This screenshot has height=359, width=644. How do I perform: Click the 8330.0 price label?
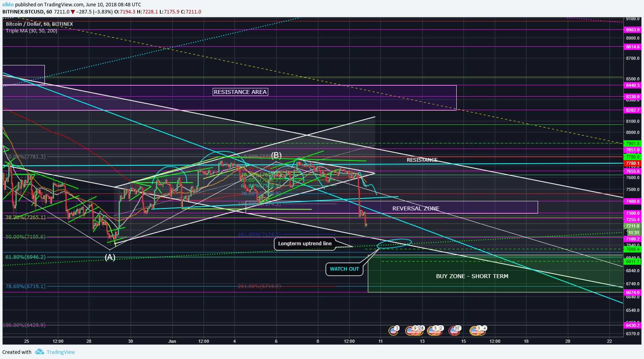coord(632,97)
